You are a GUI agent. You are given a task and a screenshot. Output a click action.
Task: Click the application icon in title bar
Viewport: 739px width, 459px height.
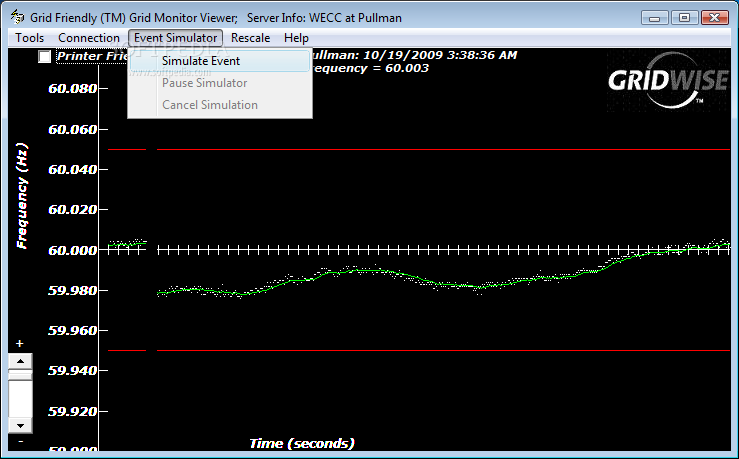point(17,17)
